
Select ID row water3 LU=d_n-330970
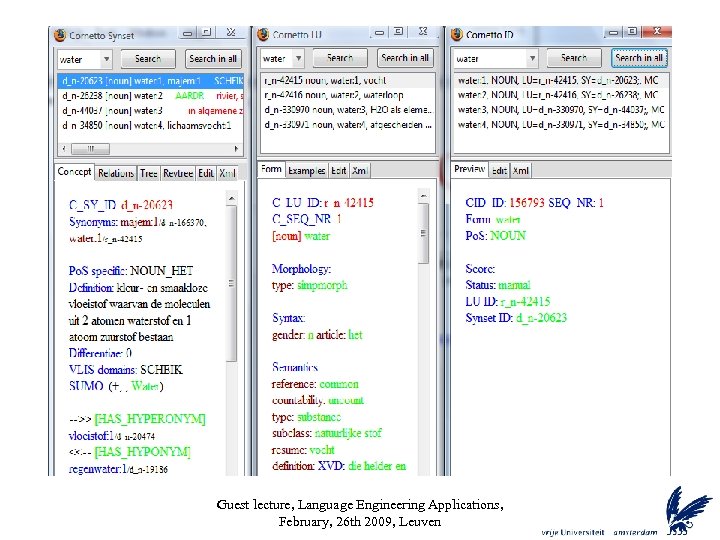click(x=561, y=110)
